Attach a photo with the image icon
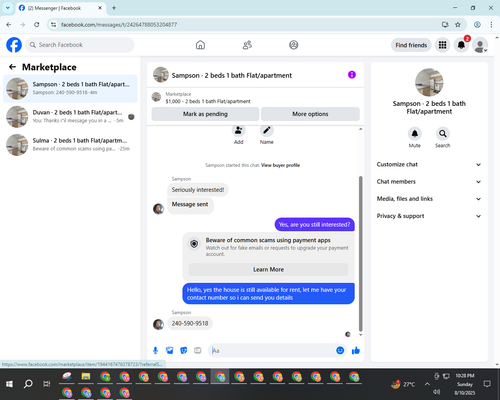 click(170, 350)
